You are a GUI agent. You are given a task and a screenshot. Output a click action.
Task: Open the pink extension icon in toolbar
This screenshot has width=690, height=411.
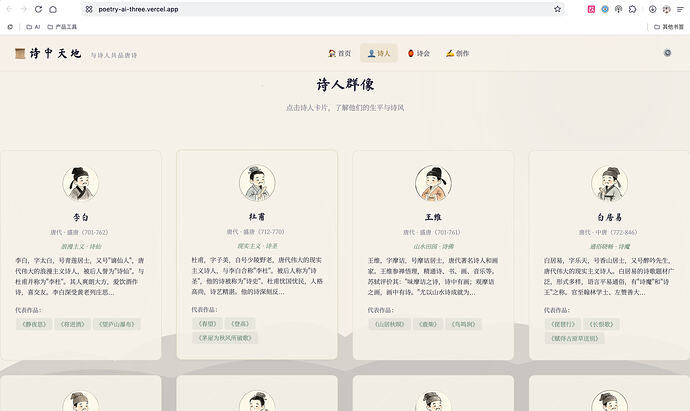click(x=591, y=9)
